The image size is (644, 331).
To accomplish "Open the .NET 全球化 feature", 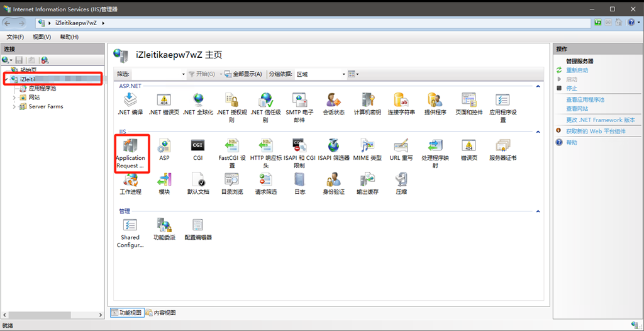I will tap(198, 103).
